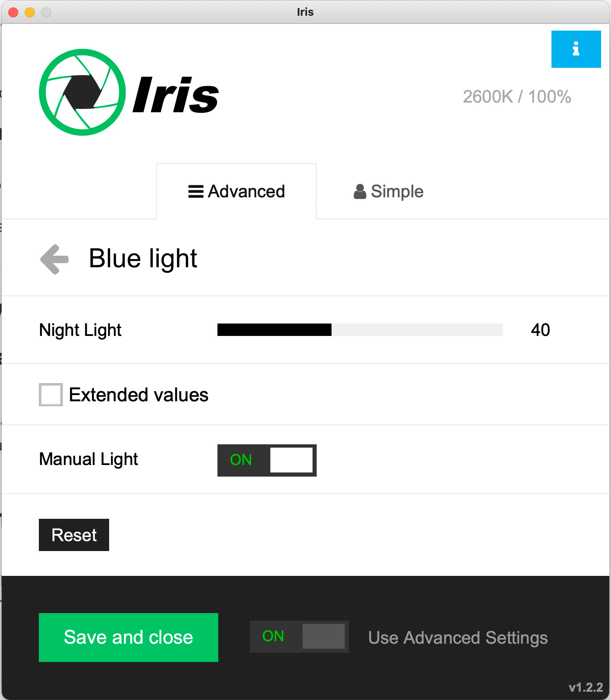Toggle the Manual Light switch off
The image size is (611, 700).
tap(267, 460)
